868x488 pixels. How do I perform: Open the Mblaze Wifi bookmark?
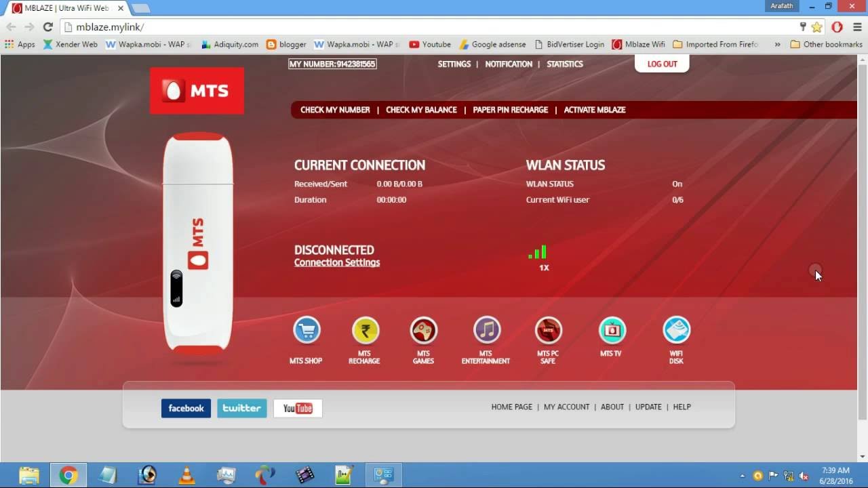click(x=639, y=44)
